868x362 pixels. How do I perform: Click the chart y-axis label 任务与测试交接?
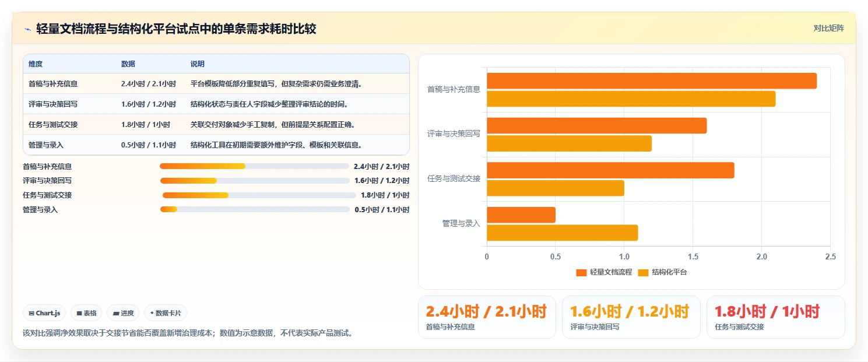pyautogui.click(x=454, y=179)
